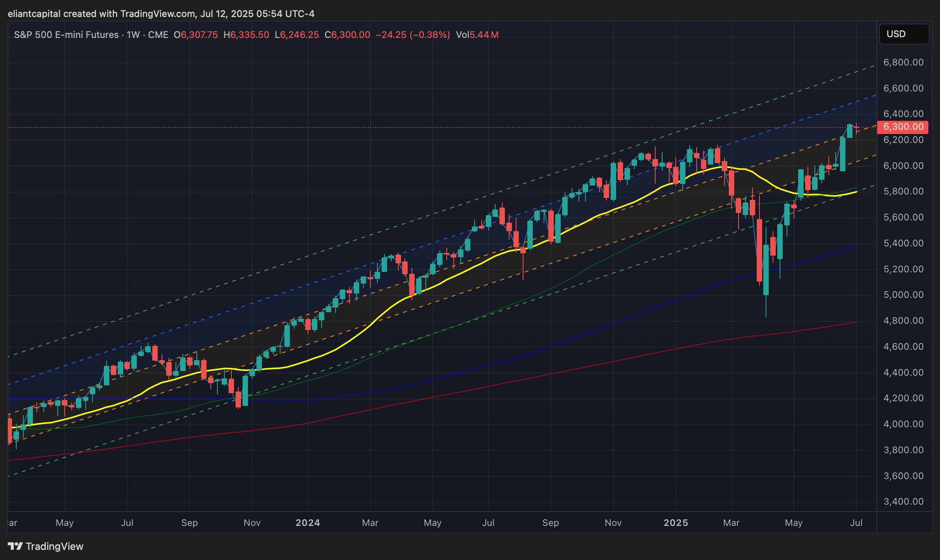940x560 pixels.
Task: Click the TradingView logo icon
Action: click(15, 546)
